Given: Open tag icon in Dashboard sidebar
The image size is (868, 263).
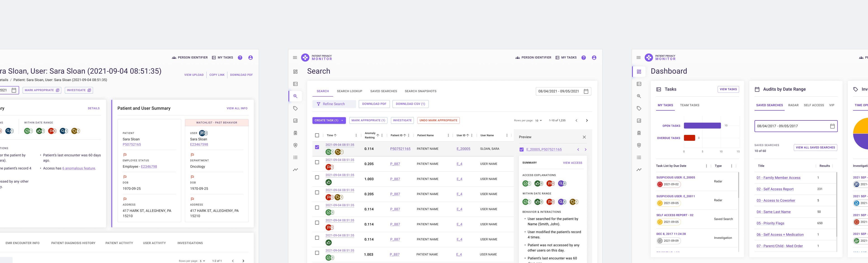Looking at the screenshot, I should 639,109.
